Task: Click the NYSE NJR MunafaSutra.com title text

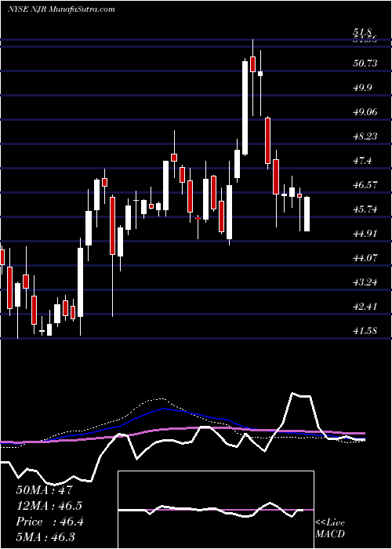Action: click(61, 9)
